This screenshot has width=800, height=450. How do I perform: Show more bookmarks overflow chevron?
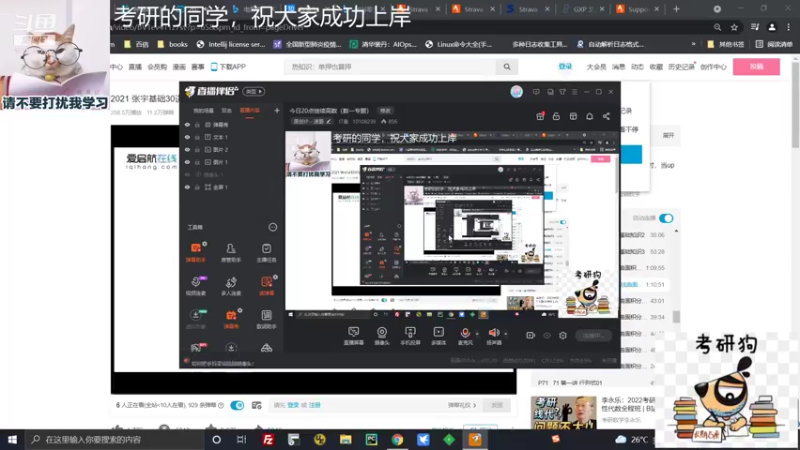tap(693, 44)
